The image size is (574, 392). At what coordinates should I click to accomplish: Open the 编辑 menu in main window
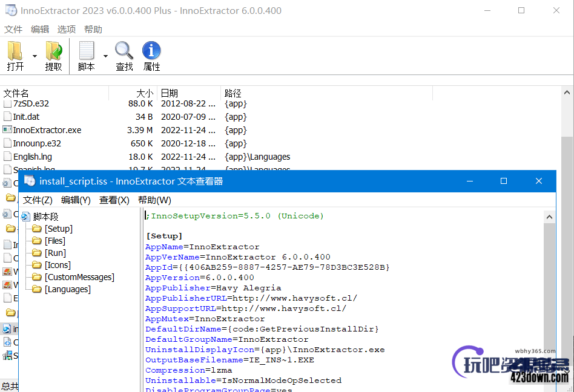click(40, 29)
